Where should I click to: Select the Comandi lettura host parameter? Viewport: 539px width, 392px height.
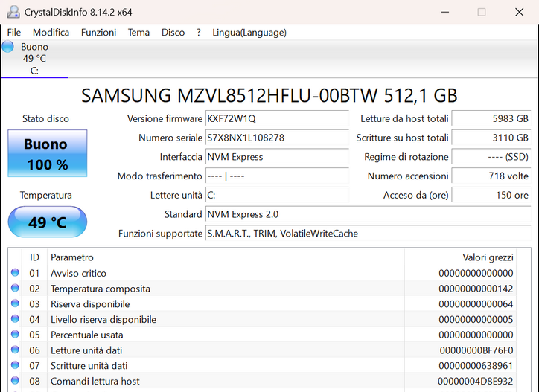pyautogui.click(x=95, y=382)
